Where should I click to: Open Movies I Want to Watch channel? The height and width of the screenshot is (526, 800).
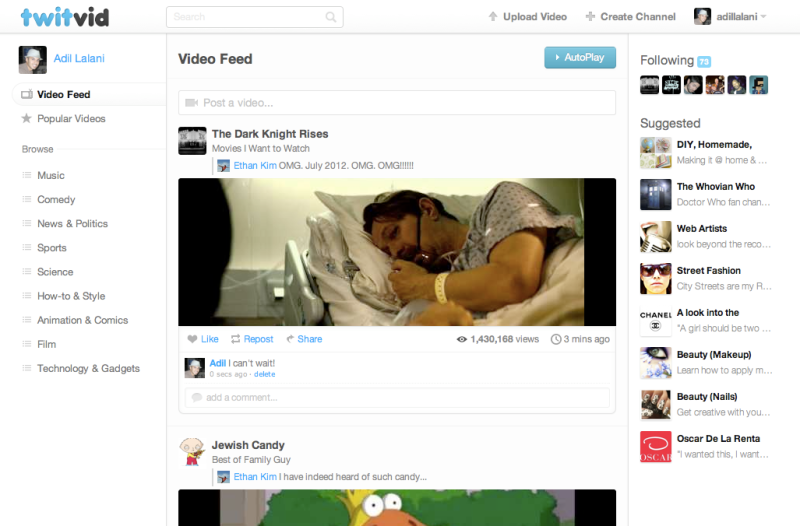[x=261, y=148]
